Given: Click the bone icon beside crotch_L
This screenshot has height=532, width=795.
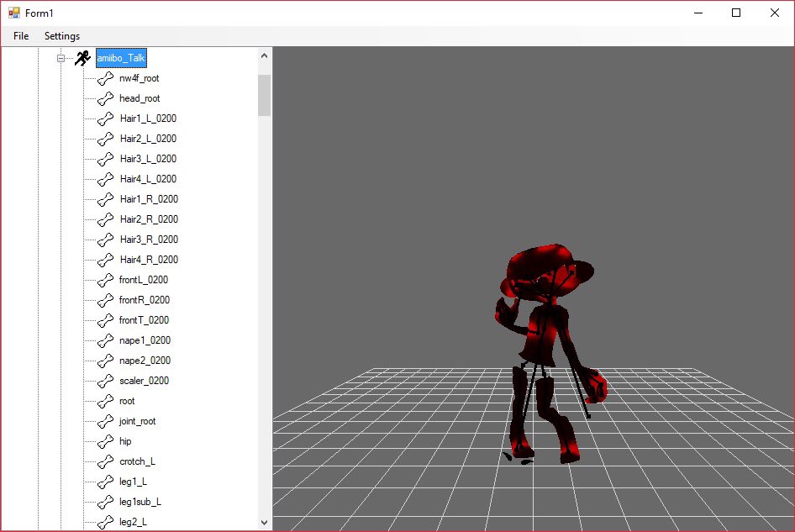Looking at the screenshot, I should tap(105, 462).
